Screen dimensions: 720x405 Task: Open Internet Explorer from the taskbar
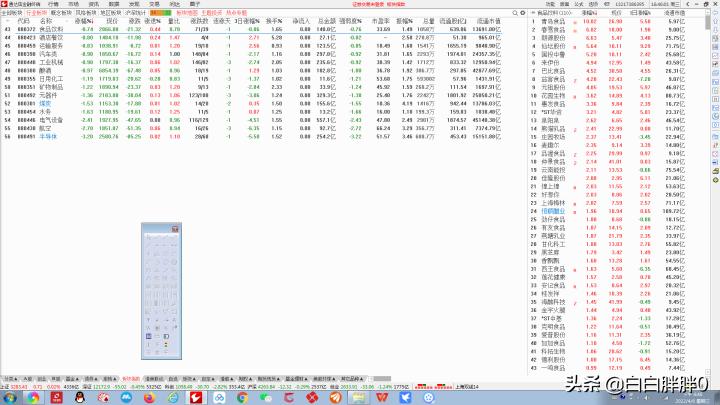tap(173, 397)
